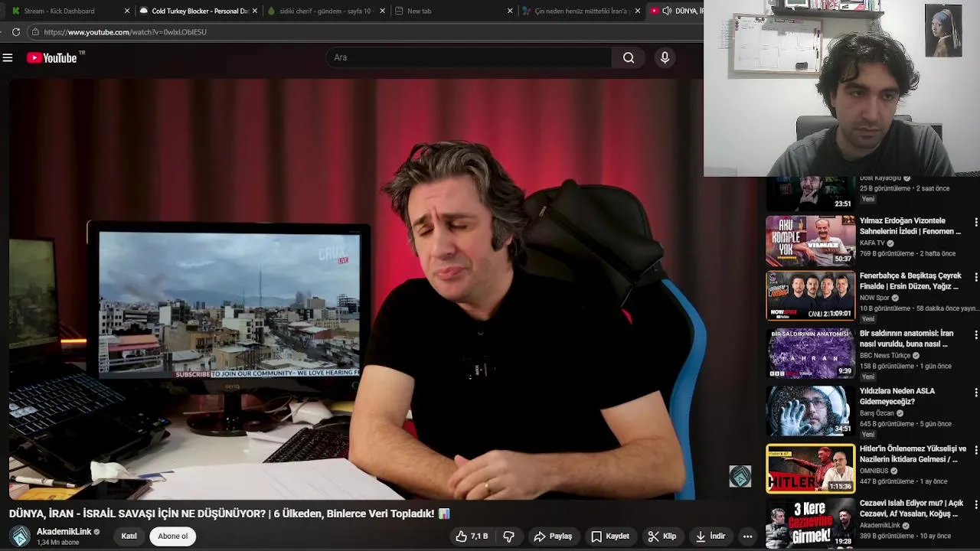Open the Barış Özcan channel name
This screenshot has width=980, height=551.
(x=877, y=413)
